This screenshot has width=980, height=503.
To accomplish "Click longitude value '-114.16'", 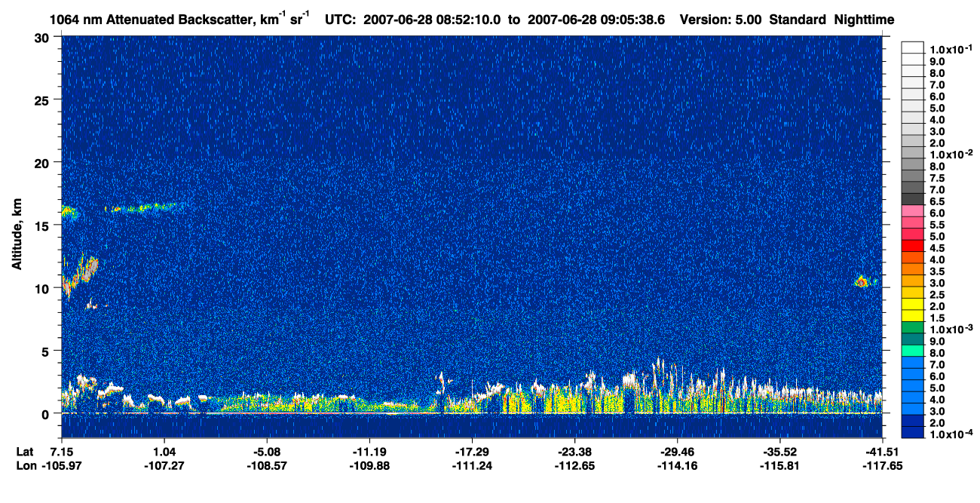I will (x=677, y=466).
